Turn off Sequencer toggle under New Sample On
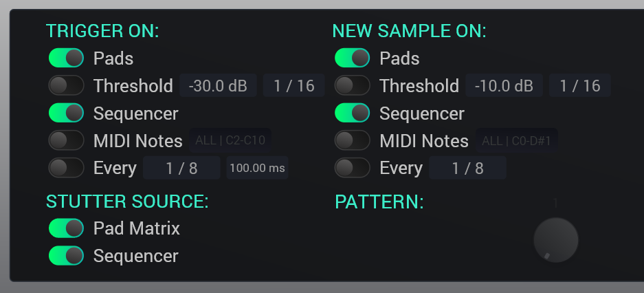Viewport: 644px width, 293px height. click(352, 113)
